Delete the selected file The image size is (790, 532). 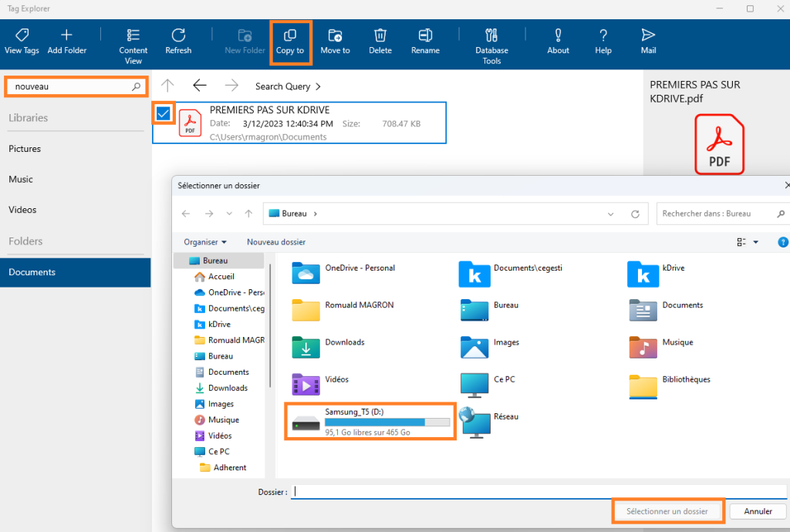coord(380,42)
